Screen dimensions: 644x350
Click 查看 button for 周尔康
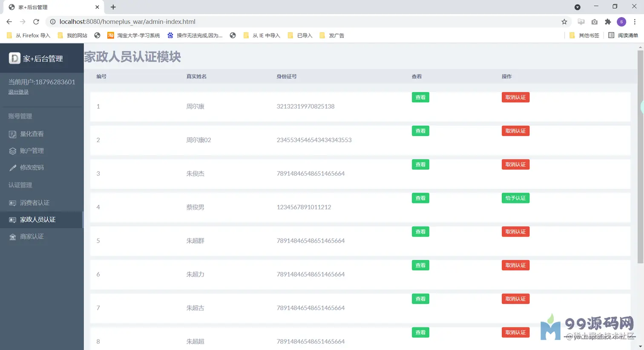coord(420,97)
